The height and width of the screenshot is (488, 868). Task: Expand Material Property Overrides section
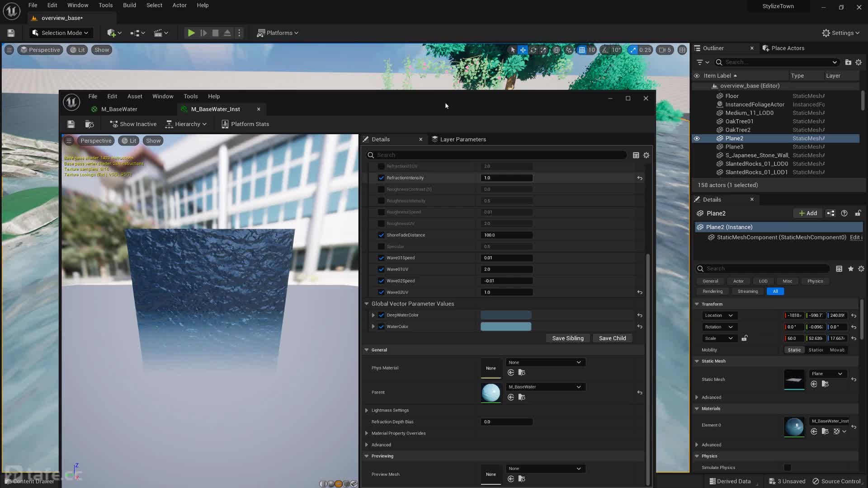coord(367,433)
